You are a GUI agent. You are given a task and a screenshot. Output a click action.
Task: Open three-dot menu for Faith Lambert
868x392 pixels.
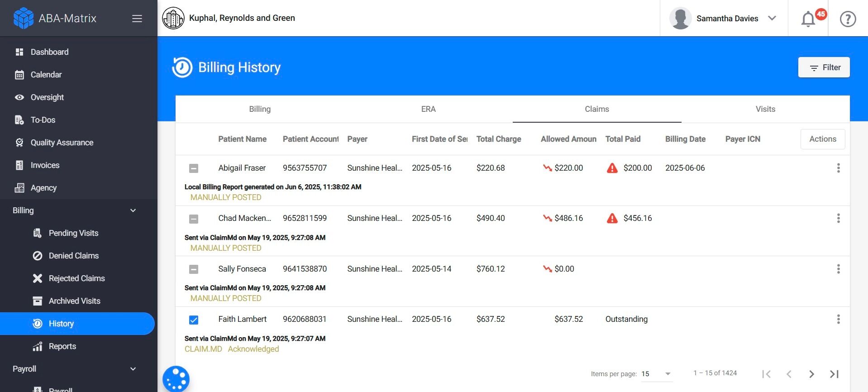[838, 319]
